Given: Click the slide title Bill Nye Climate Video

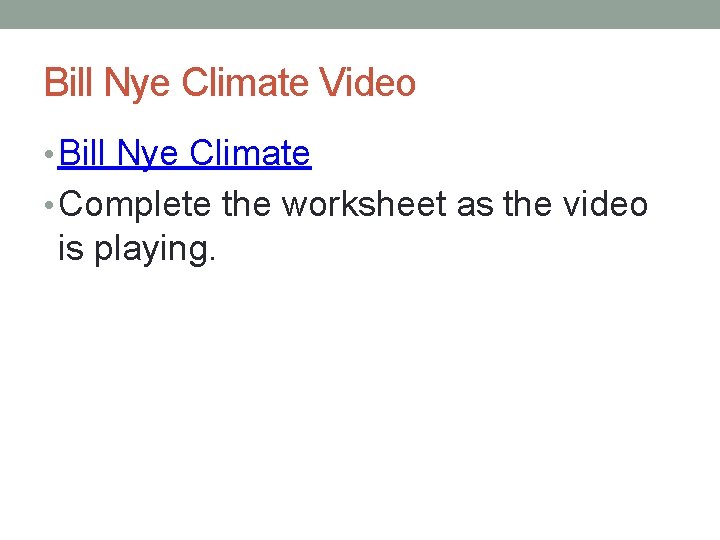Looking at the screenshot, I should pos(230,82).
